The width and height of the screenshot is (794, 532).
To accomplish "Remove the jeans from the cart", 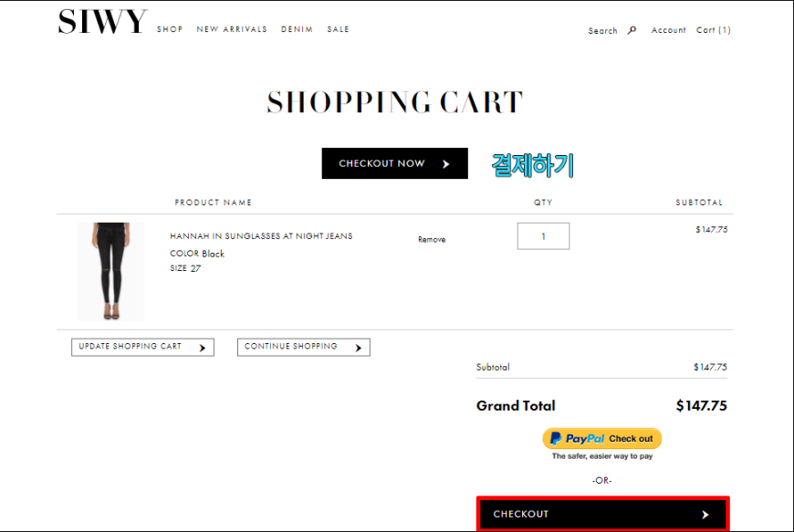I will 432,239.
